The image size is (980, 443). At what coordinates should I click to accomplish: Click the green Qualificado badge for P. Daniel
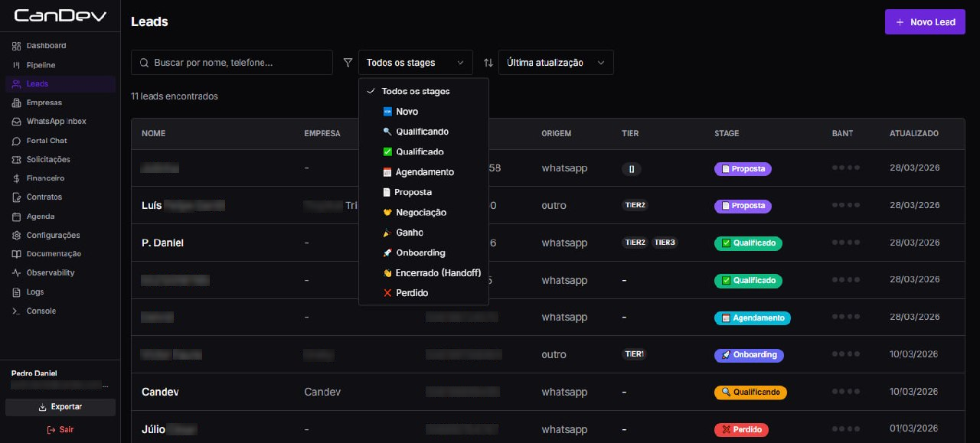pos(747,243)
